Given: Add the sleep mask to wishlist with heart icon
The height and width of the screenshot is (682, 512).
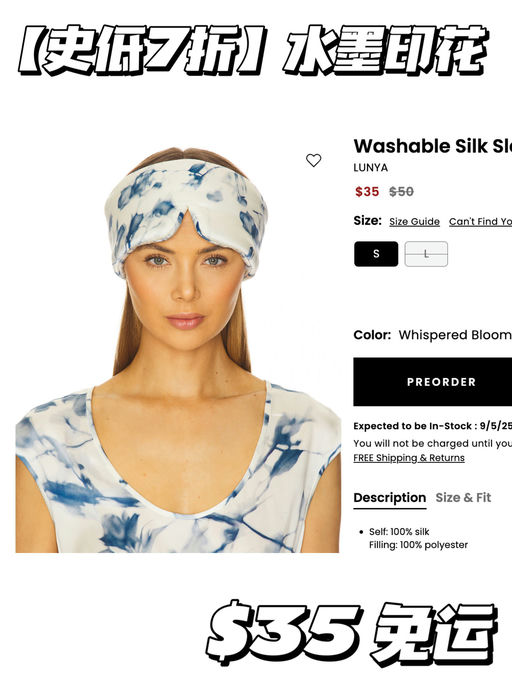Looking at the screenshot, I should tap(313, 160).
